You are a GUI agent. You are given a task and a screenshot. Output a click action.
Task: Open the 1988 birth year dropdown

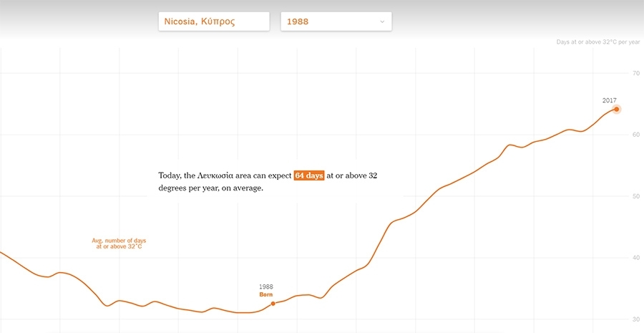click(x=336, y=21)
